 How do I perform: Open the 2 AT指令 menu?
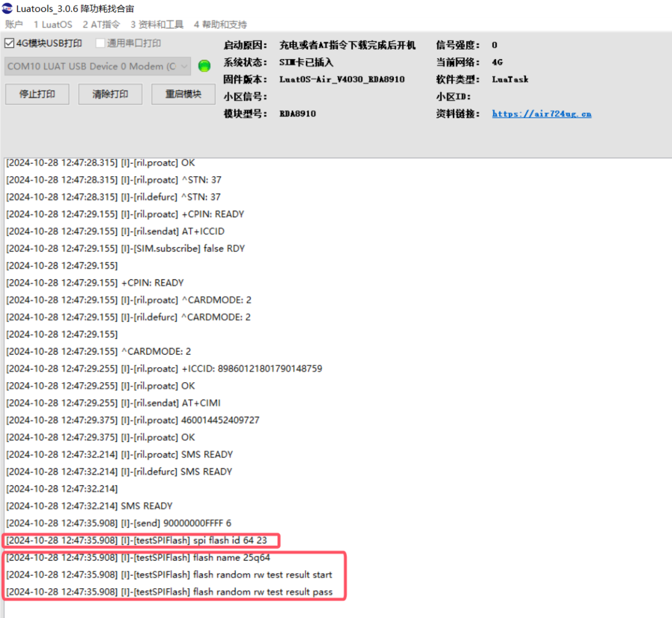coord(101,24)
